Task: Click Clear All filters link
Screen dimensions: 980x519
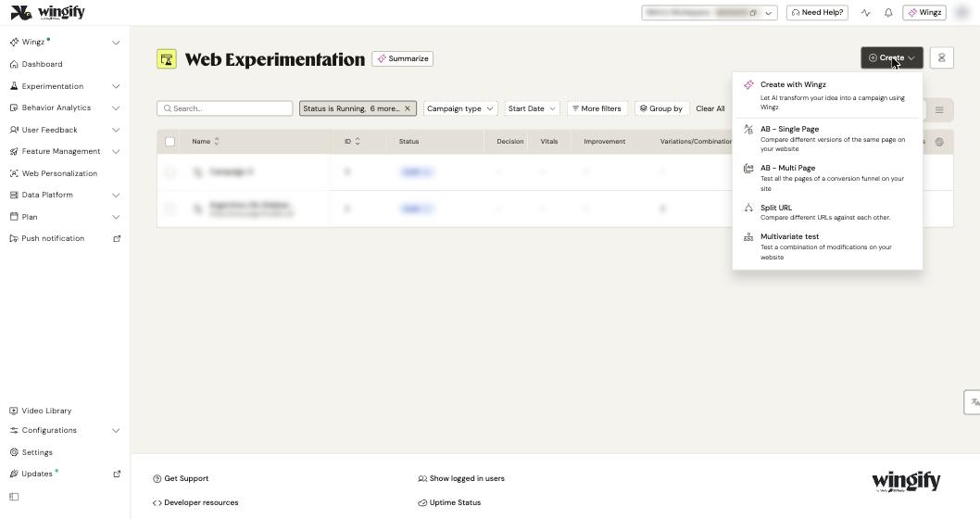Action: point(710,108)
